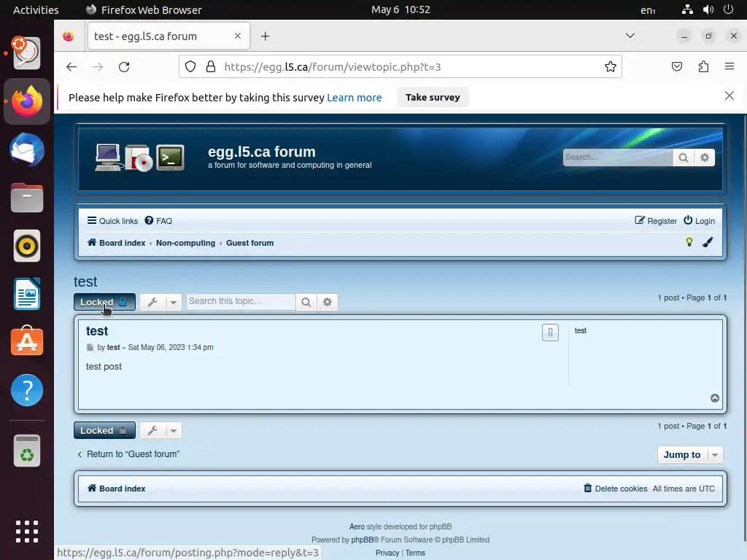Image resolution: width=747 pixels, height=560 pixels.
Task: Open the system volume and power menu
Action: (x=708, y=9)
